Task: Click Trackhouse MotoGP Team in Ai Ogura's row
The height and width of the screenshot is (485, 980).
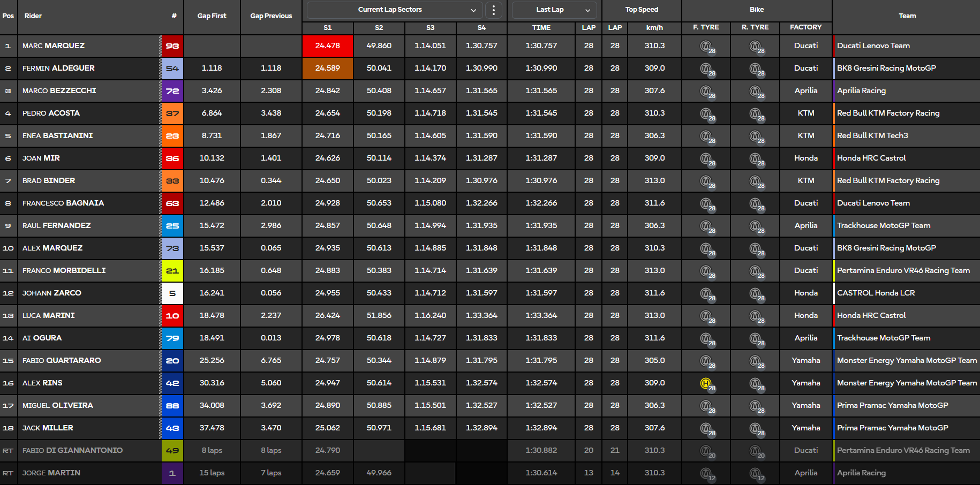Action: pyautogui.click(x=884, y=338)
